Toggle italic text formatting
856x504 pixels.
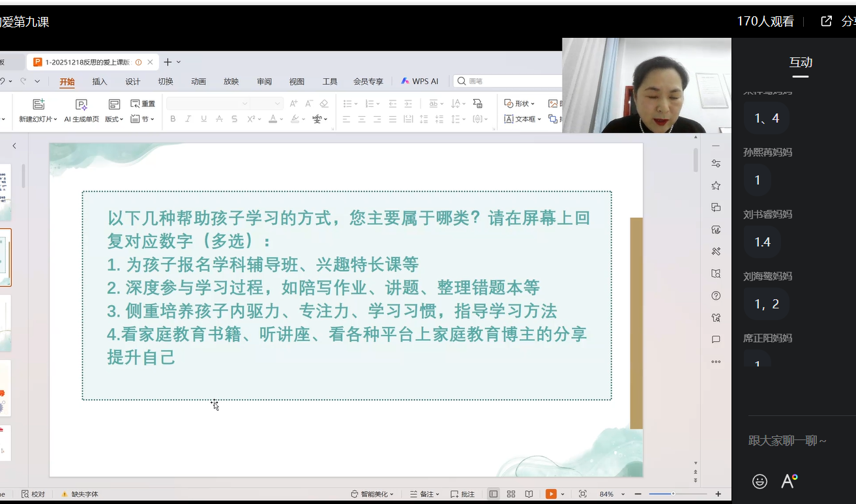click(x=188, y=119)
